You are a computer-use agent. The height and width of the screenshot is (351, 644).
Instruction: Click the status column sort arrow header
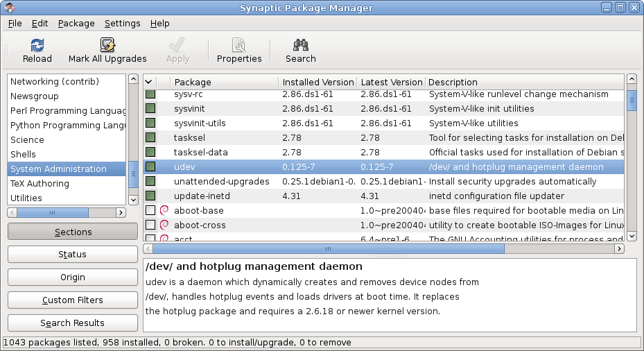tap(150, 82)
